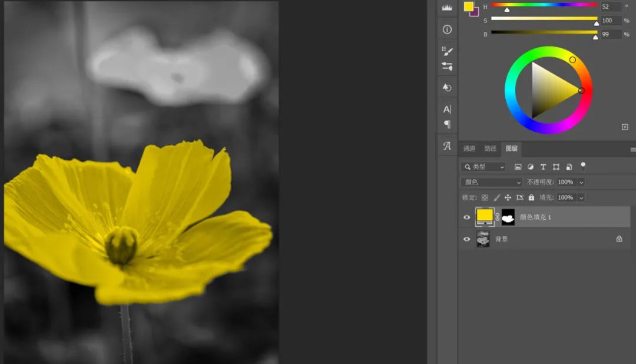
Task: Expand the 不透明度 opacity dropdown arrow
Action: point(581,183)
